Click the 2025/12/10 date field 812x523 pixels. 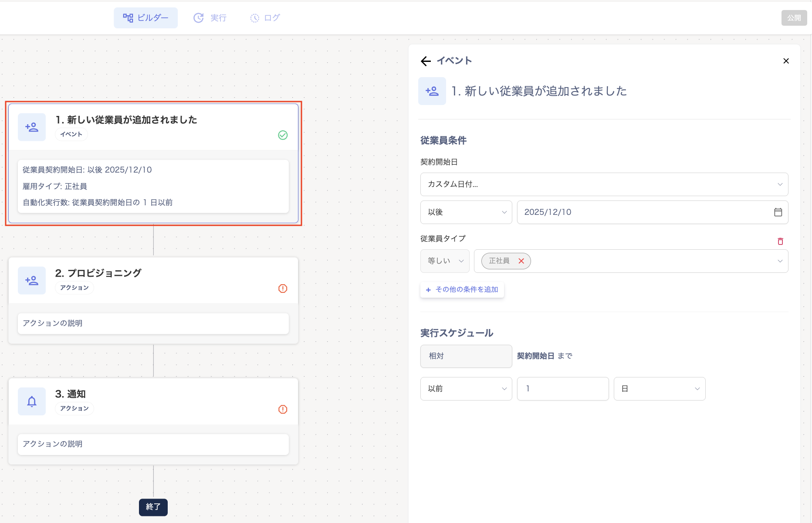pos(653,212)
